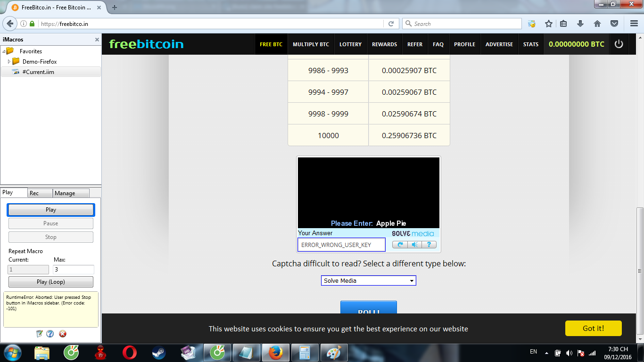
Task: Click the language indicator EN
Action: tap(534, 351)
